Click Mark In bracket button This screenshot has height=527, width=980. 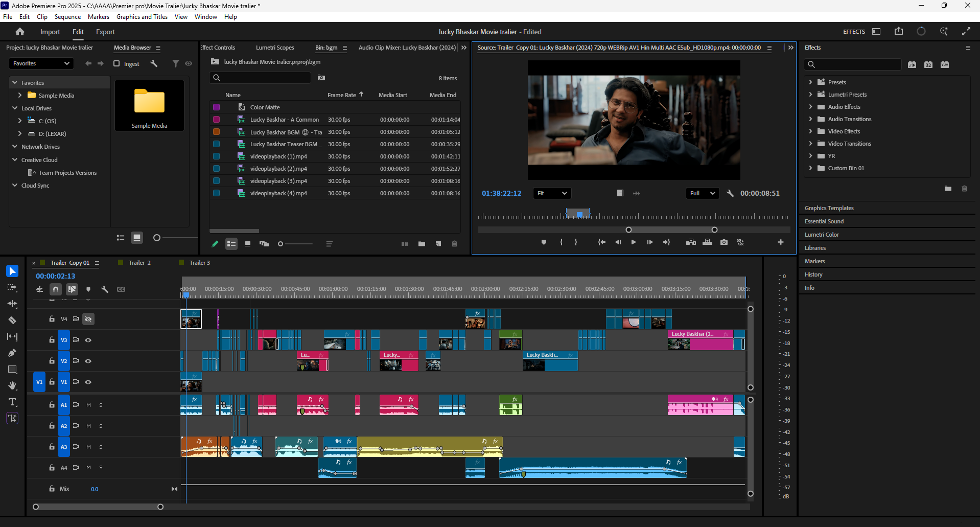[x=561, y=242]
